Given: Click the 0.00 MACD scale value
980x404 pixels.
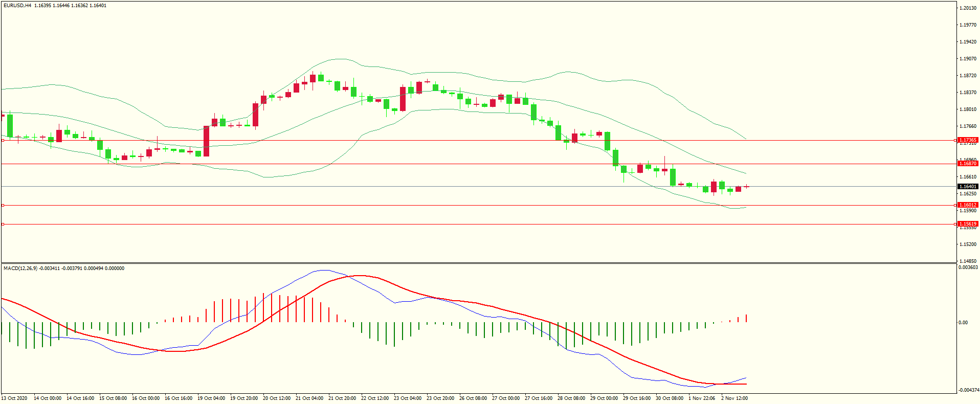Looking at the screenshot, I should (x=963, y=323).
